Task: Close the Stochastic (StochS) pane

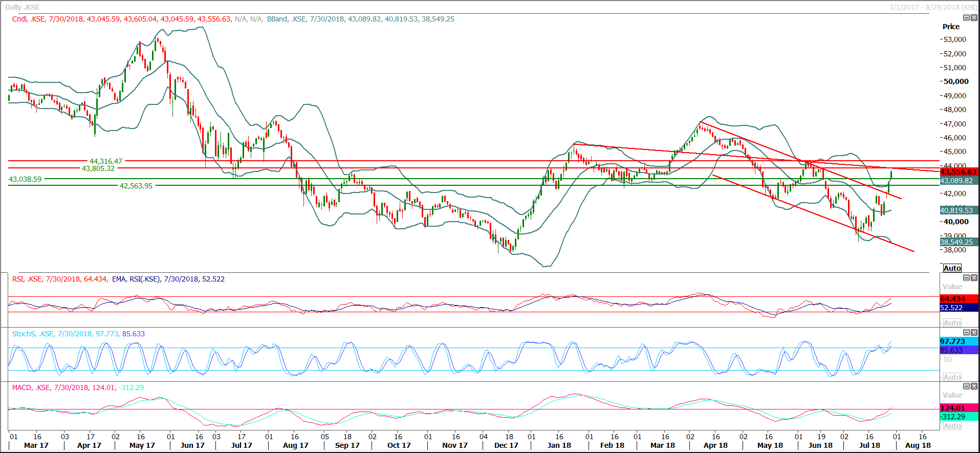Action: [x=974, y=333]
